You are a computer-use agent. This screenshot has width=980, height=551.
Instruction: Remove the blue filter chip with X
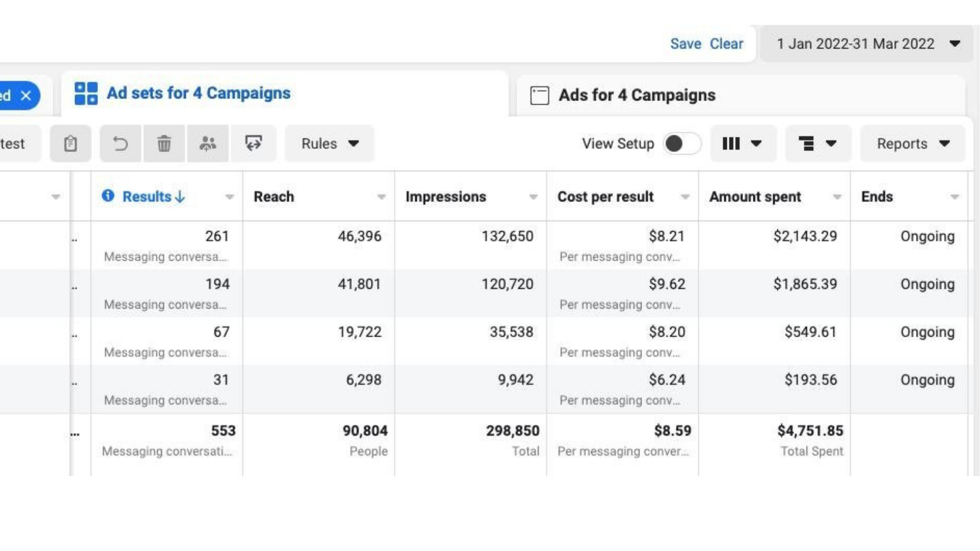tap(26, 95)
